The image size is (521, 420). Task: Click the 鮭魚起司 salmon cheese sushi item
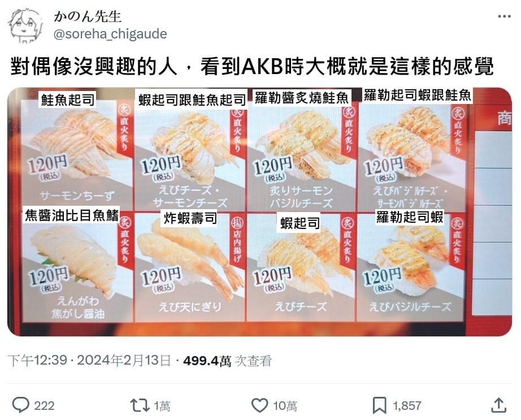77,151
